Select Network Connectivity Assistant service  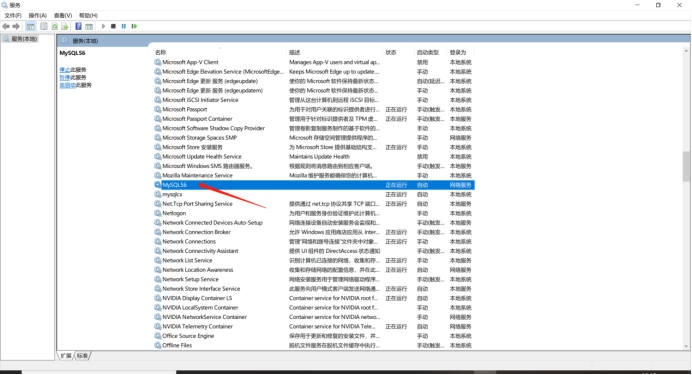point(200,251)
